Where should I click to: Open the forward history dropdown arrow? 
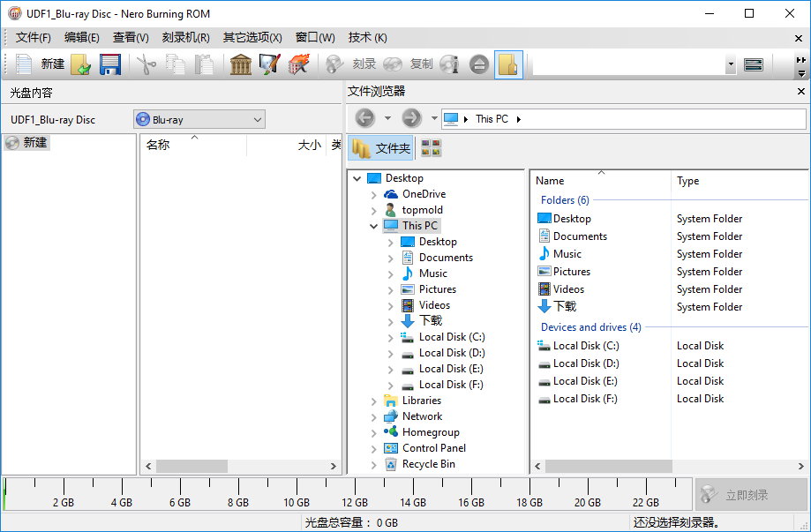tap(434, 118)
